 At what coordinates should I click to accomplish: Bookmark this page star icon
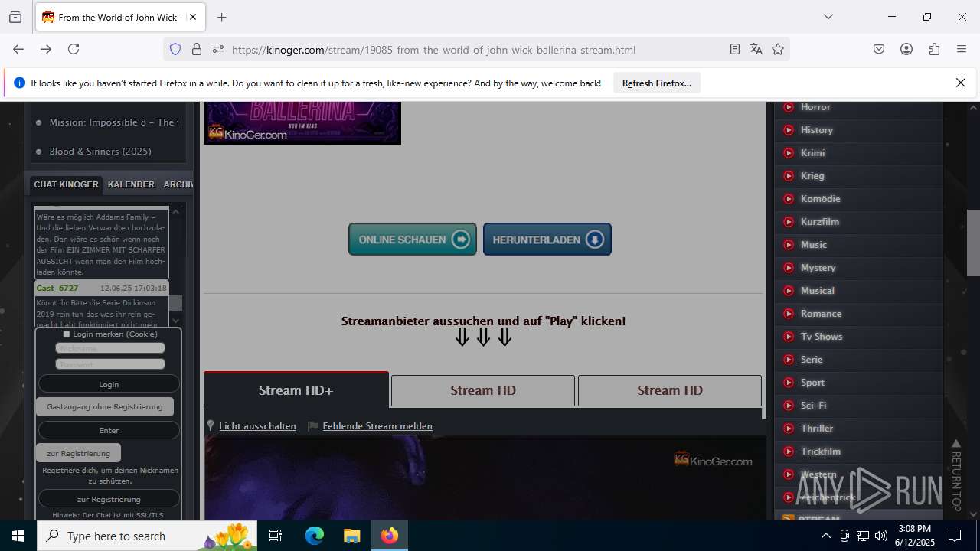tap(778, 49)
